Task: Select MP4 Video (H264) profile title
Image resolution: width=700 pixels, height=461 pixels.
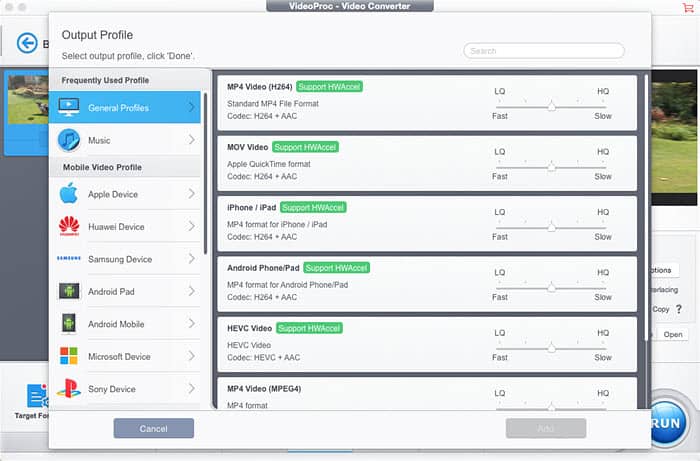Action: pyautogui.click(x=259, y=87)
